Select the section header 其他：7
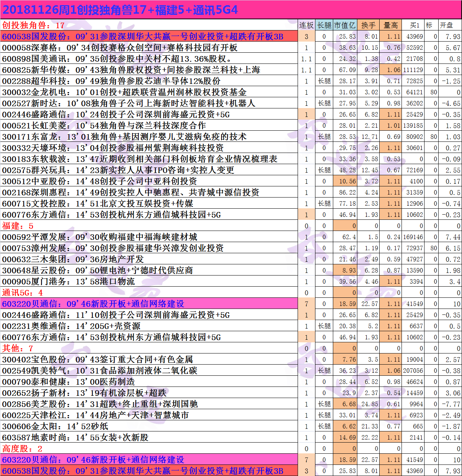Screen dimensions: 462x476 (x=149, y=348)
